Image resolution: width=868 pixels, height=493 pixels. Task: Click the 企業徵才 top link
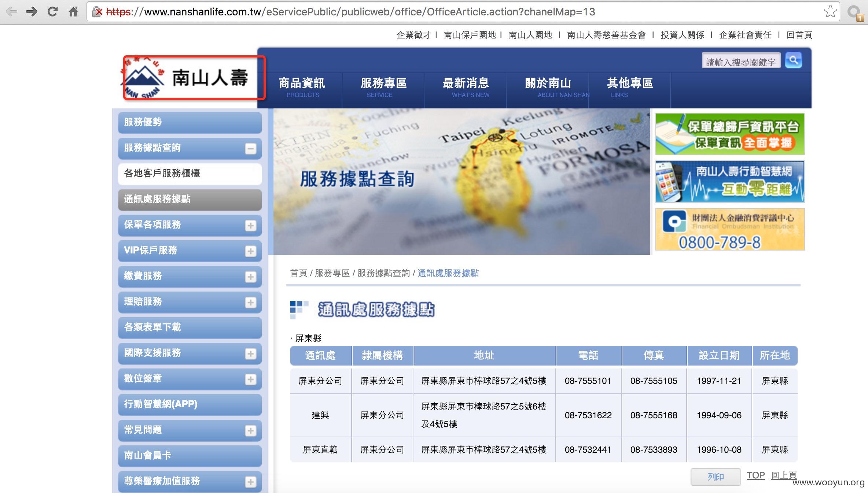click(x=413, y=35)
